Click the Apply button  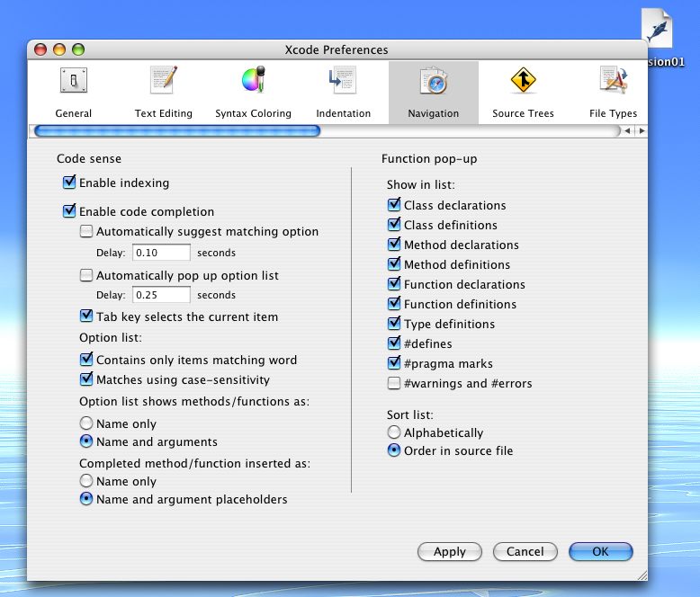450,551
